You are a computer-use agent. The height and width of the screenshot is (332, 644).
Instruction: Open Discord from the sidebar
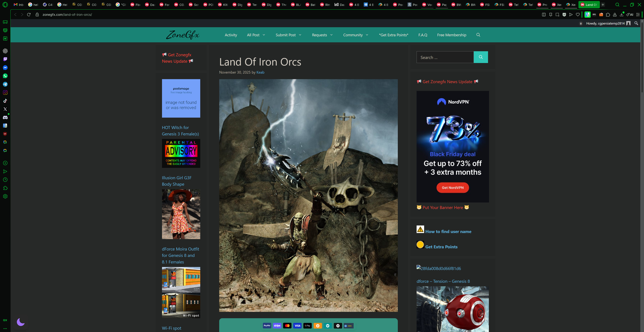5,117
